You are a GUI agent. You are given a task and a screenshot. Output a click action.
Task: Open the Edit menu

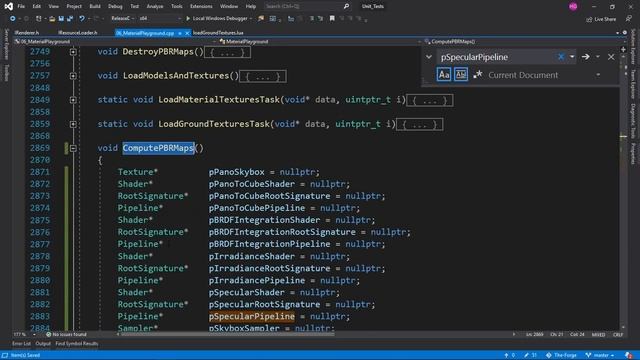[37, 6]
